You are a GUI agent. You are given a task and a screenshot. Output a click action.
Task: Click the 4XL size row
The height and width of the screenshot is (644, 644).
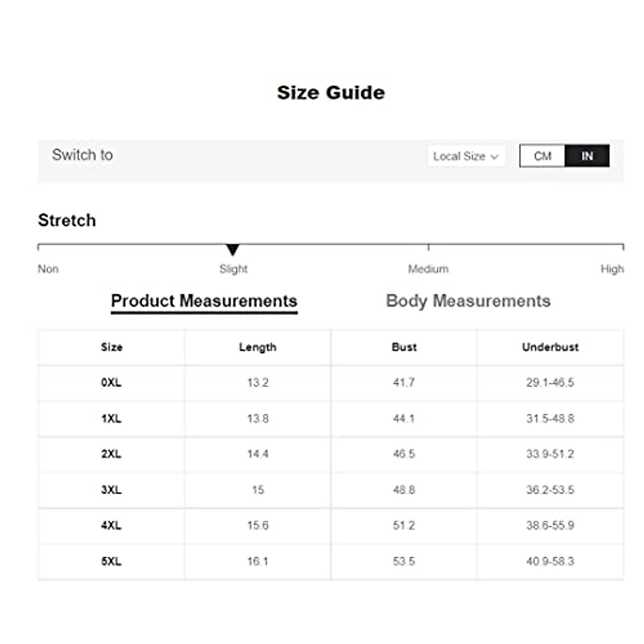[111, 525]
